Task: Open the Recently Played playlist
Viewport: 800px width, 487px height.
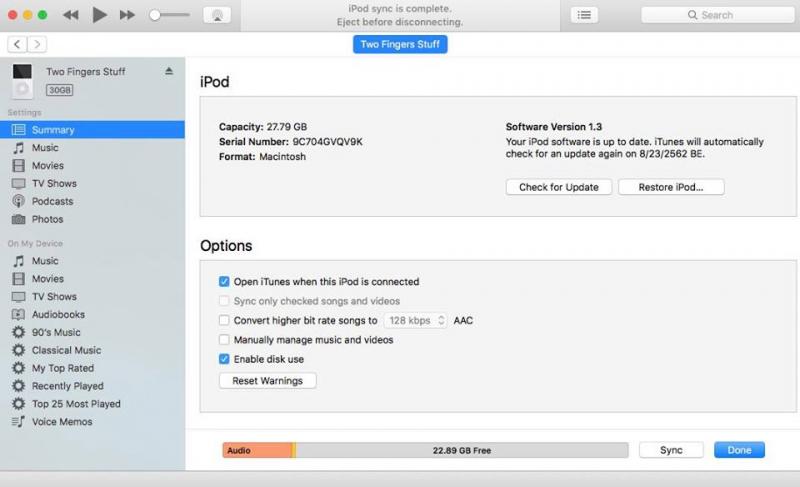Action: point(92,386)
